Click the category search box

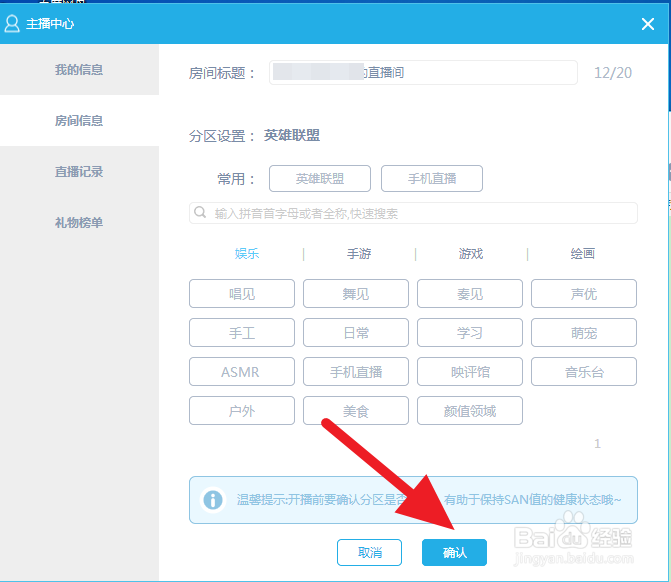tap(413, 213)
